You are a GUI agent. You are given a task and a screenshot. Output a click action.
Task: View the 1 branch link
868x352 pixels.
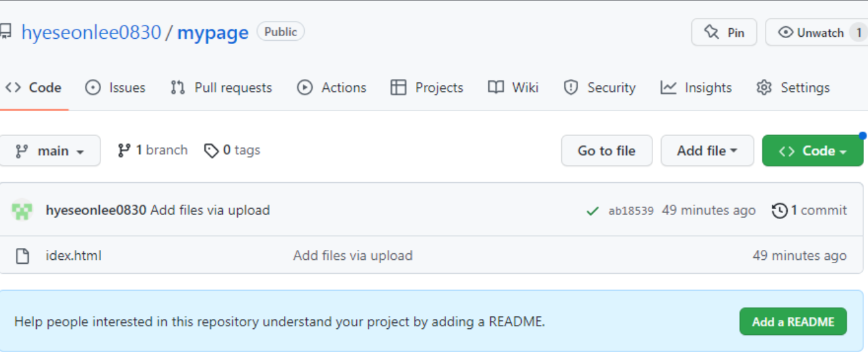(x=152, y=150)
